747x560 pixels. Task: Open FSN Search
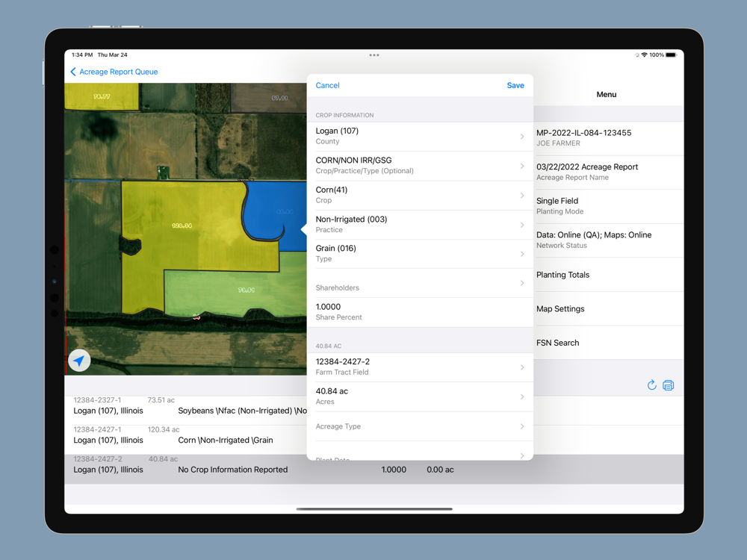click(x=609, y=343)
